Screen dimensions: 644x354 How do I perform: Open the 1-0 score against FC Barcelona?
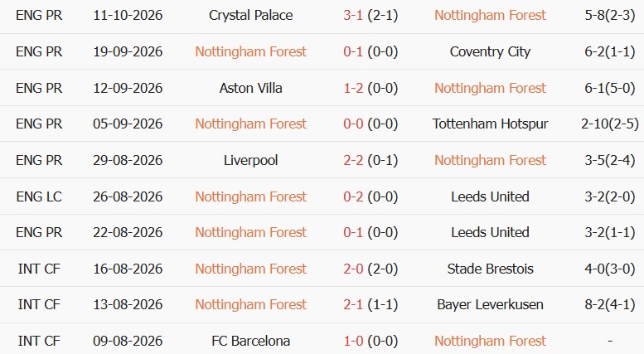pos(353,341)
